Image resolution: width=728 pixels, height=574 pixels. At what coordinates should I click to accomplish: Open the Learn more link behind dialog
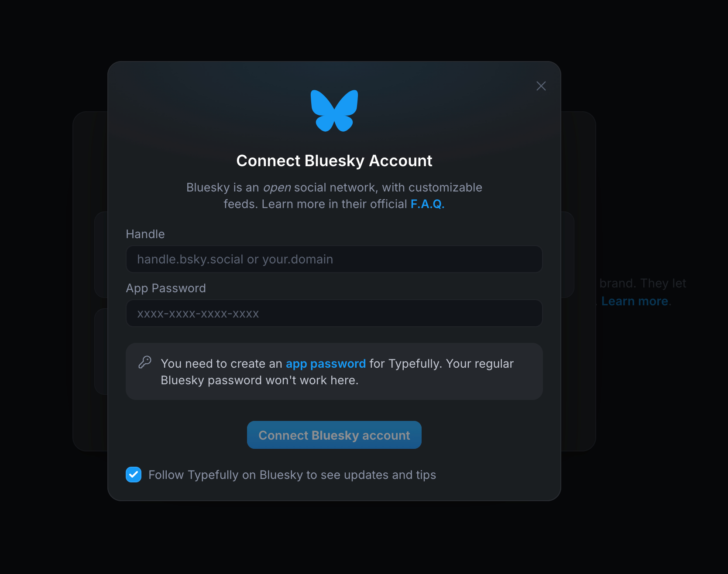tap(635, 301)
